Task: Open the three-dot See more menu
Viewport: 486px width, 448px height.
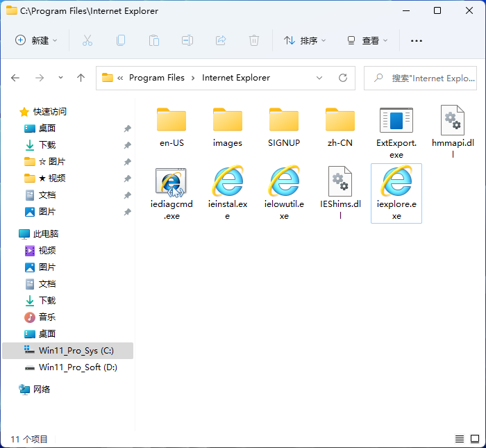Action: 417,40
